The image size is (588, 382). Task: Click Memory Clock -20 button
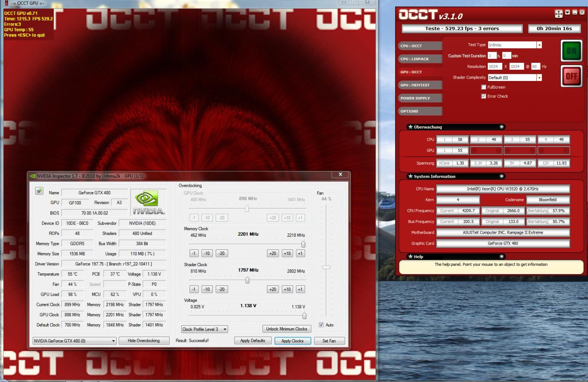(x=222, y=253)
